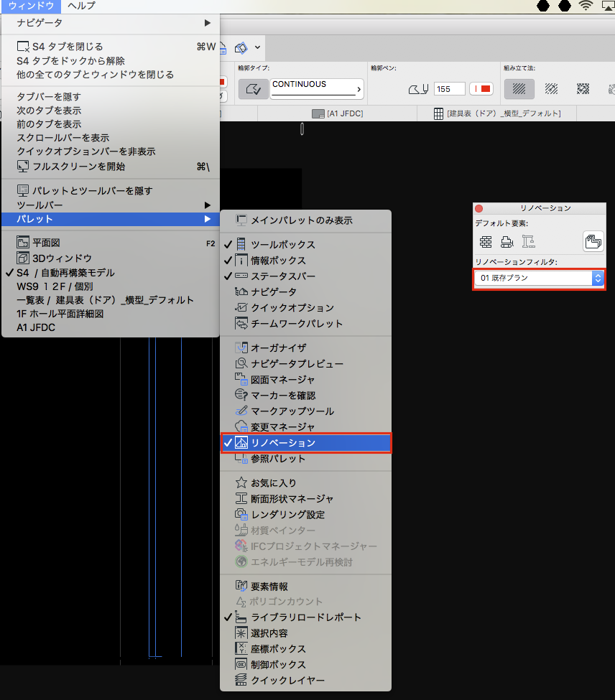Screen dimensions: 615x700
Task: Select the second hatch construction method icon
Action: coord(551,89)
